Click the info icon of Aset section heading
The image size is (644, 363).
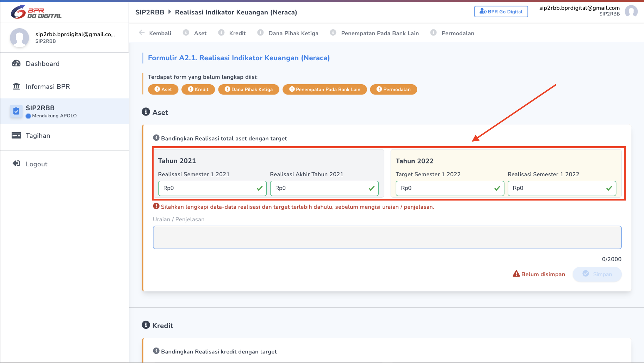pyautogui.click(x=146, y=112)
